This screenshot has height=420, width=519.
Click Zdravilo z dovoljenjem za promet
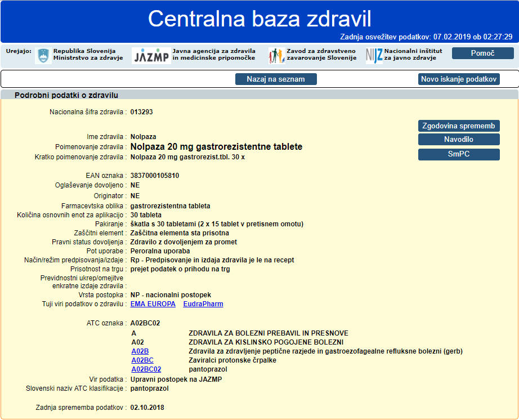tap(184, 242)
